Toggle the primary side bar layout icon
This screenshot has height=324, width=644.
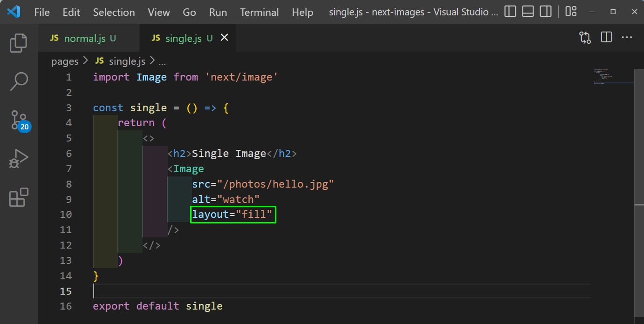[x=510, y=12]
